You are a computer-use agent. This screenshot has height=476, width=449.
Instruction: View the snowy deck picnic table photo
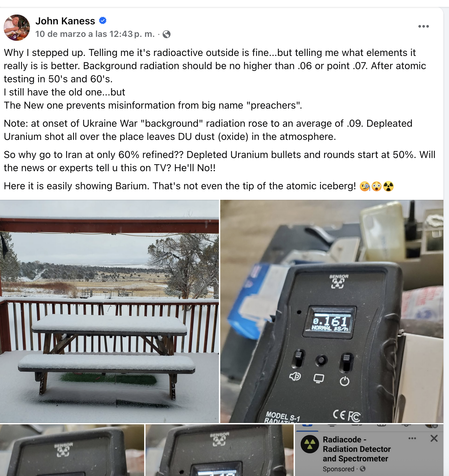click(109, 311)
